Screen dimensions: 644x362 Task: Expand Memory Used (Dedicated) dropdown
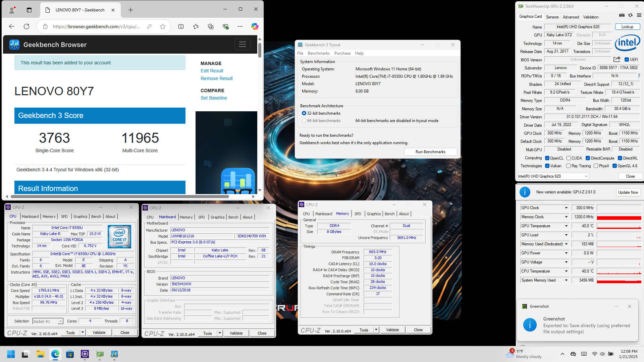tap(566, 244)
